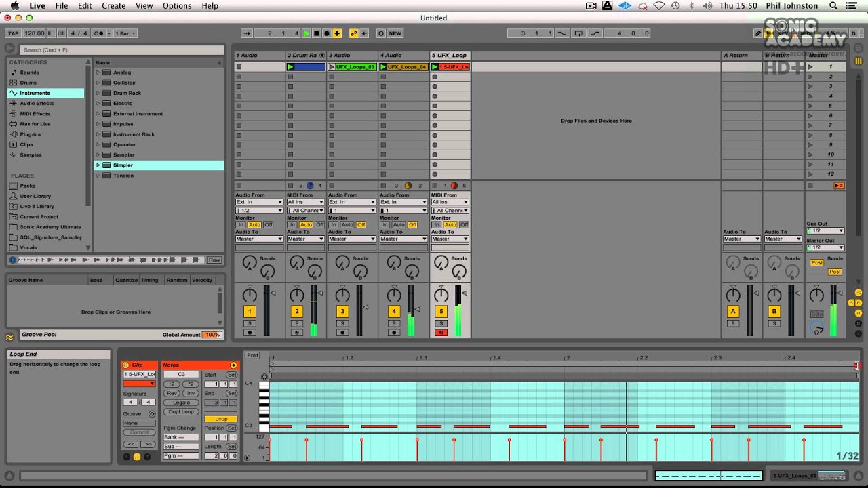
Task: Click the Rev button in Notes
Action: click(172, 393)
